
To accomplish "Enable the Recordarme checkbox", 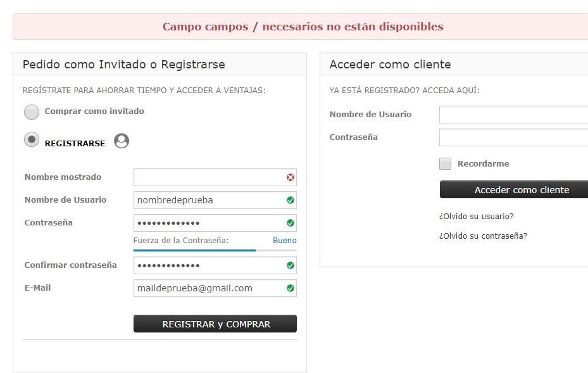I will point(445,163).
